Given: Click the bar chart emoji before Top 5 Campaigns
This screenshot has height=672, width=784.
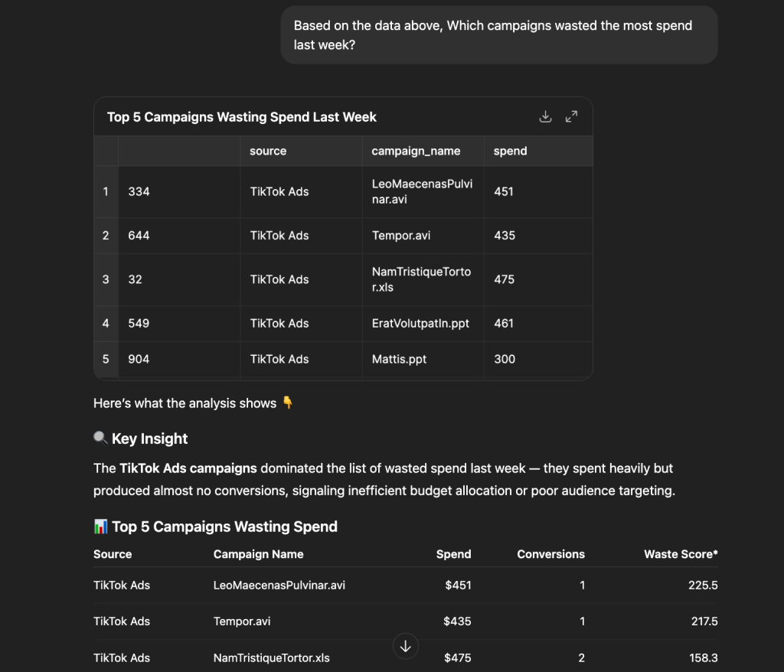Looking at the screenshot, I should point(100,526).
